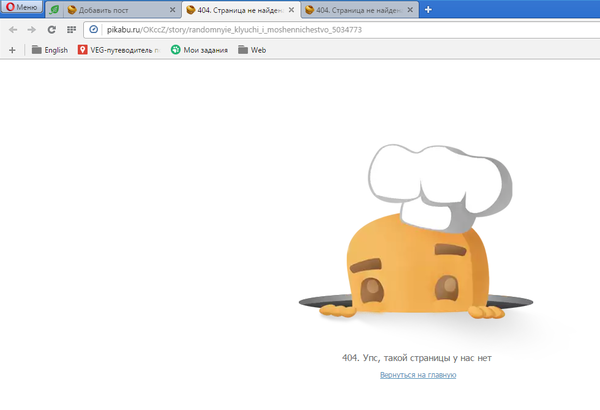The width and height of the screenshot is (600, 410).
Task: Open the Opera Меню button
Action: pos(22,8)
